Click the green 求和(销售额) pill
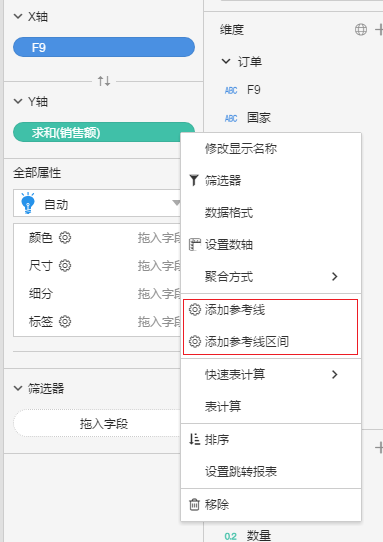 [x=97, y=132]
